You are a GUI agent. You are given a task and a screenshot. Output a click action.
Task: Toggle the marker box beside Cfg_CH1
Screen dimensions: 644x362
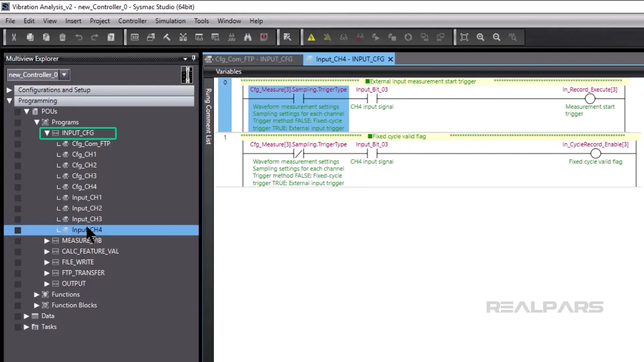(x=18, y=155)
